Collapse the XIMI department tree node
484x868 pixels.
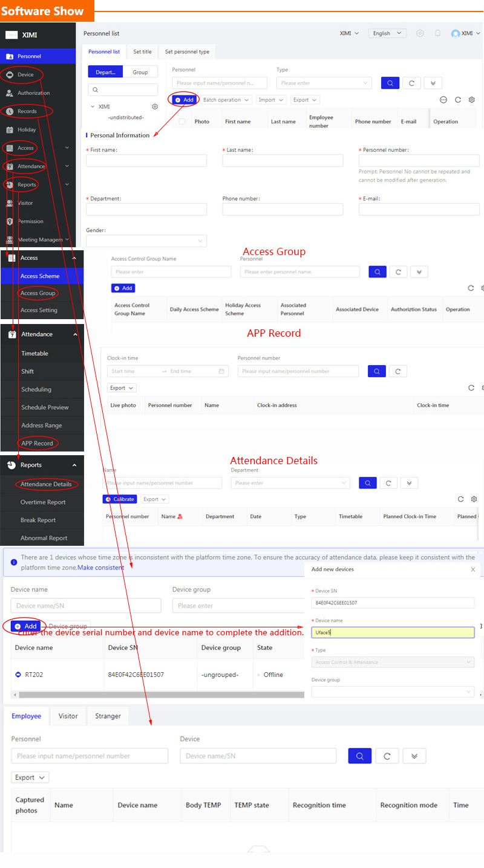(x=92, y=106)
